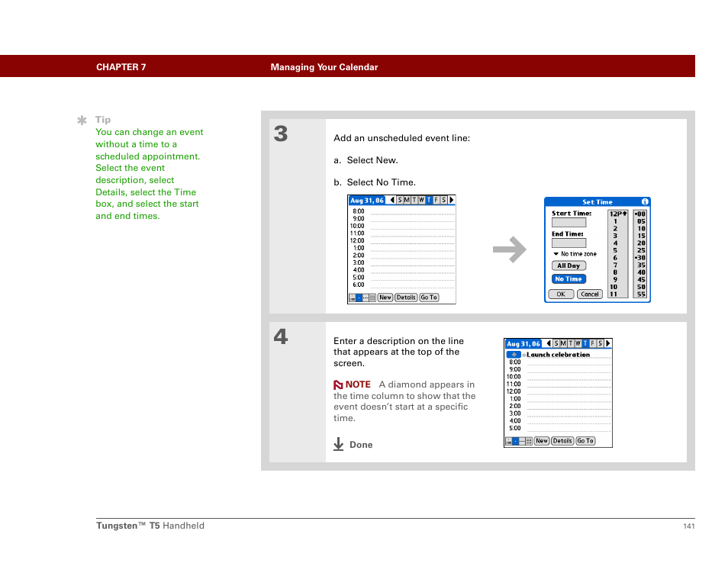Screen dimensions: 728x563
Task: Click the Done down-arrow icon
Action: [339, 444]
